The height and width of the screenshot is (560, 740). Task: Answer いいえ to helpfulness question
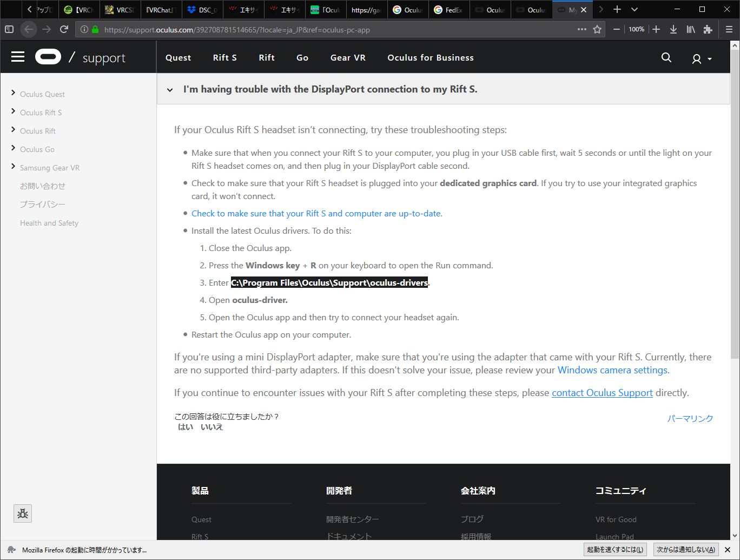coord(212,427)
